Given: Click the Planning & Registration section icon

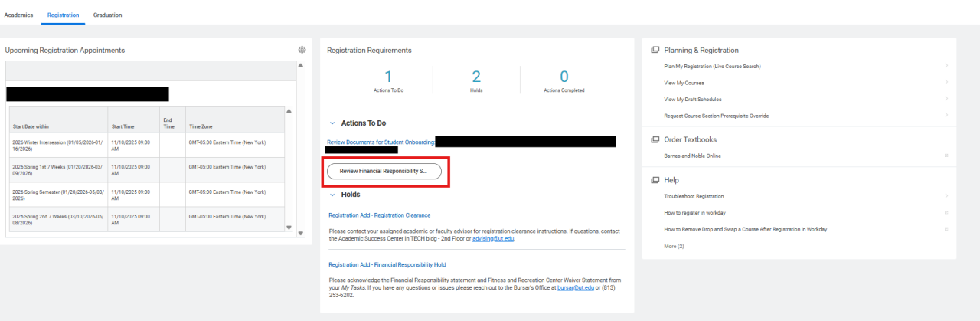Looking at the screenshot, I should point(655,50).
